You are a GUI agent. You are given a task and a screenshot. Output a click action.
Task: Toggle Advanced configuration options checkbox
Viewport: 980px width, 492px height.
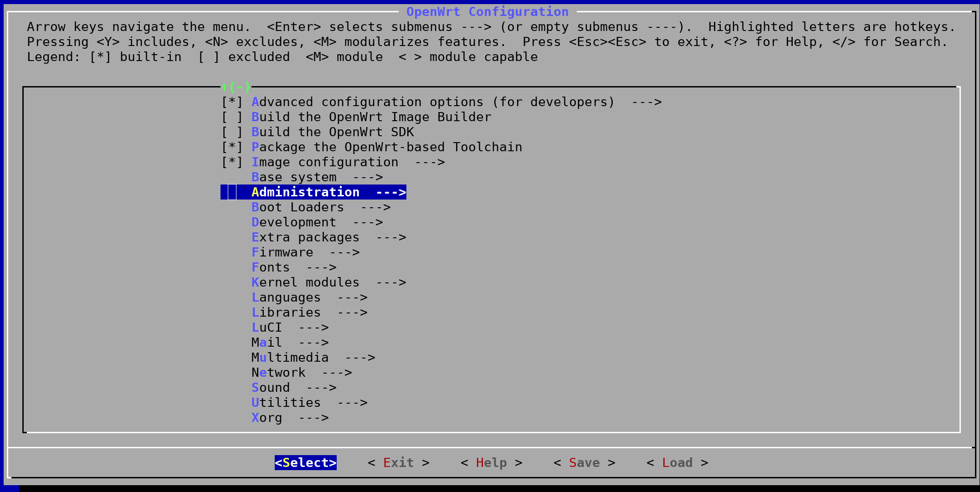232,102
